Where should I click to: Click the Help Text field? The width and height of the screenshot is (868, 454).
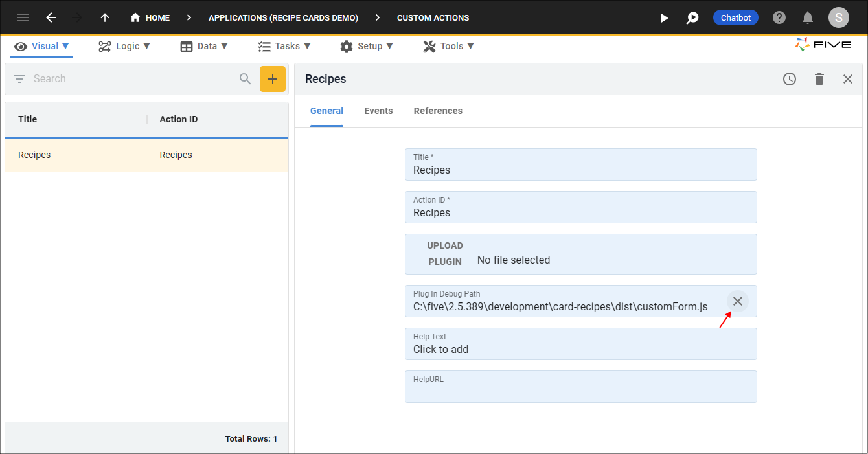pos(580,344)
